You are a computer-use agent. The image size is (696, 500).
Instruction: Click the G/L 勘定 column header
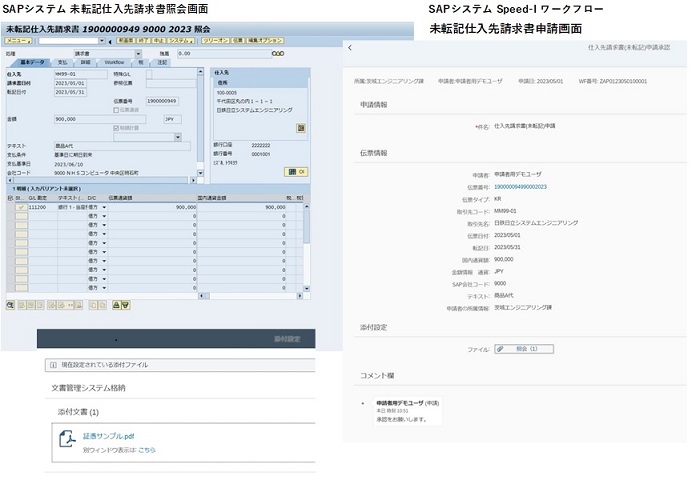click(x=38, y=198)
